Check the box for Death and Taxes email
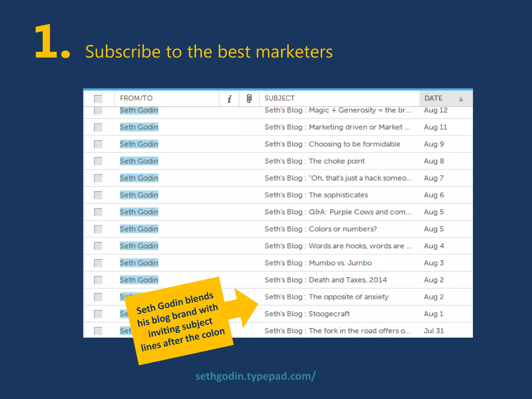This screenshot has height=399, width=532. click(x=98, y=280)
